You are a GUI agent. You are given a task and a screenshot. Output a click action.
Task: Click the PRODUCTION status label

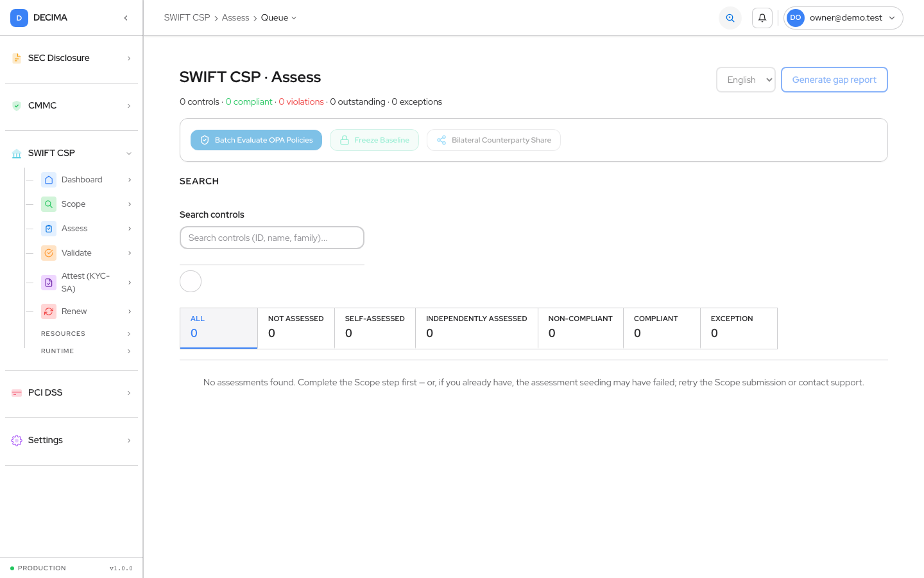42,568
